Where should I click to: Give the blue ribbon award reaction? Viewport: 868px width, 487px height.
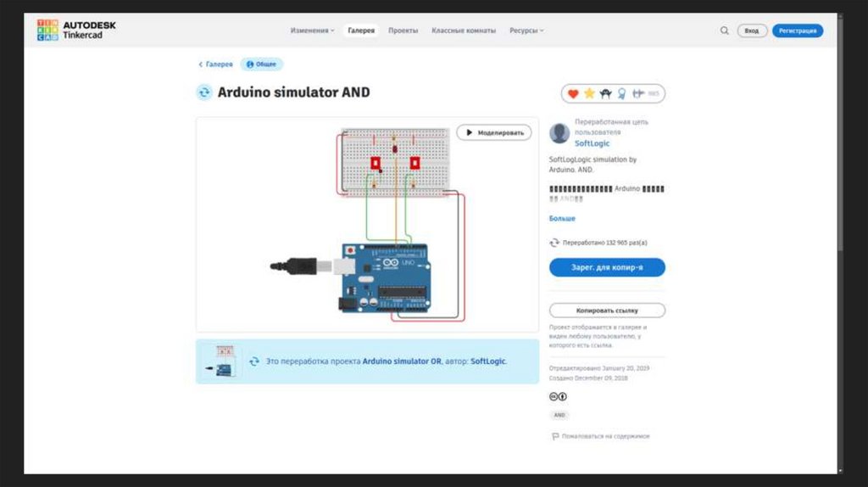click(621, 93)
